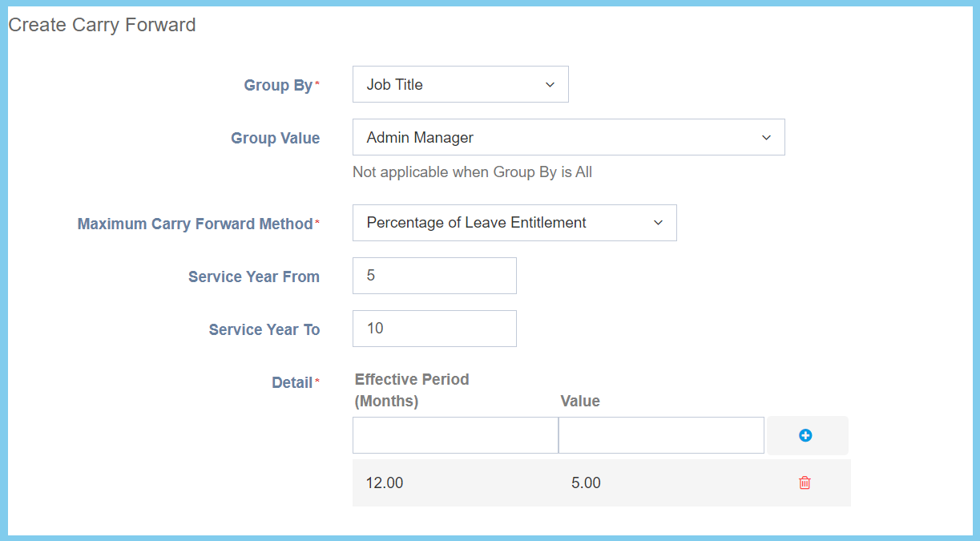This screenshot has height=541, width=980.
Task: Open the Group By dropdown showing Job Title
Action: [x=460, y=84]
